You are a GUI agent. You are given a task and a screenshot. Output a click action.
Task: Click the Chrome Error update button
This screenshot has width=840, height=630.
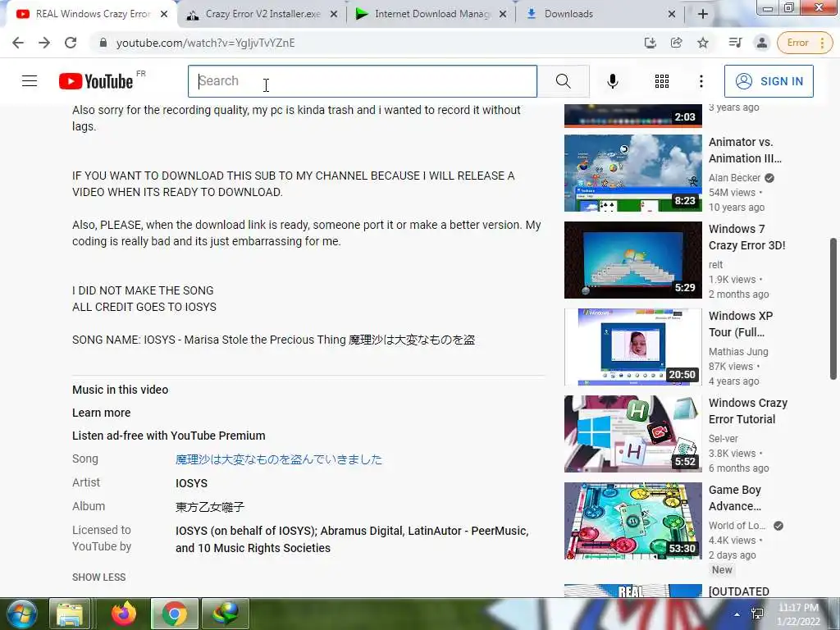[805, 43]
